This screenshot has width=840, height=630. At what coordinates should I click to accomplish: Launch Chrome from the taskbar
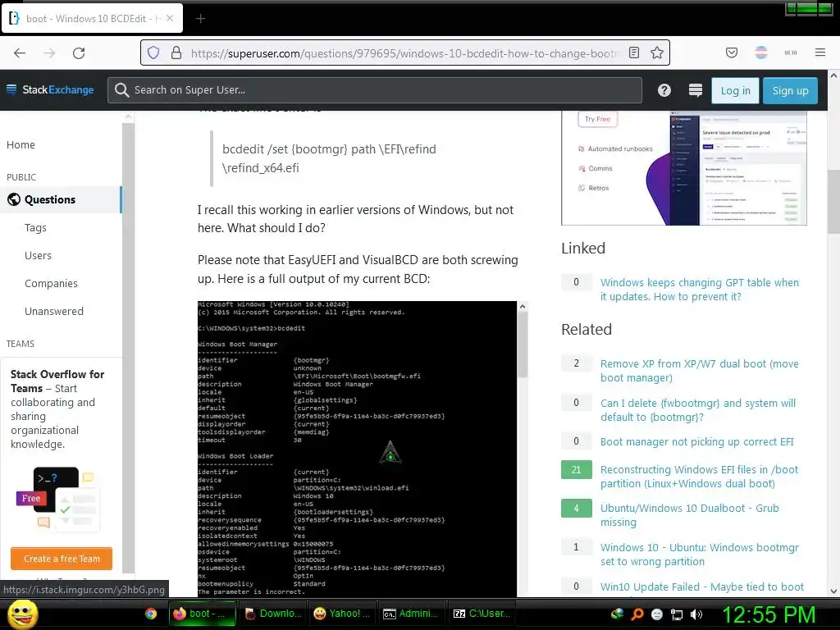point(151,614)
